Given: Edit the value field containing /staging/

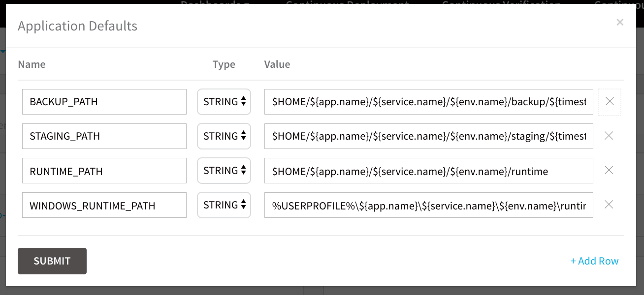Looking at the screenshot, I should point(429,136).
